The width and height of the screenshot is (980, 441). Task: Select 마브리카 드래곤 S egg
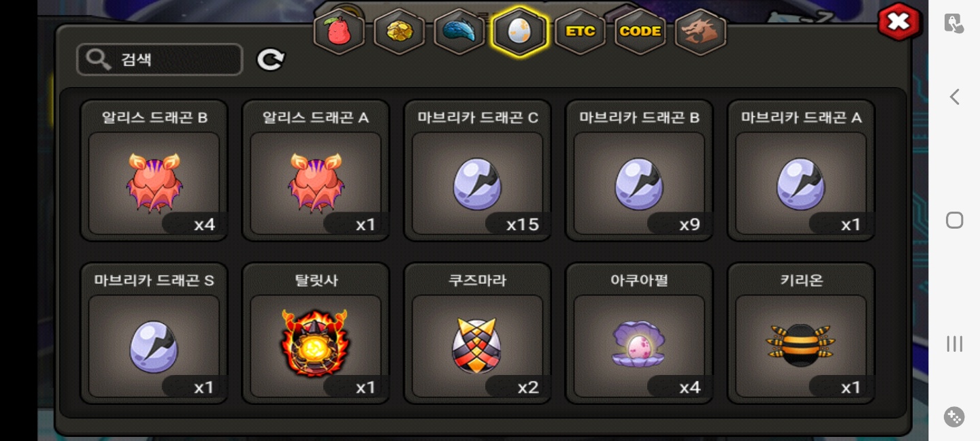coord(154,333)
